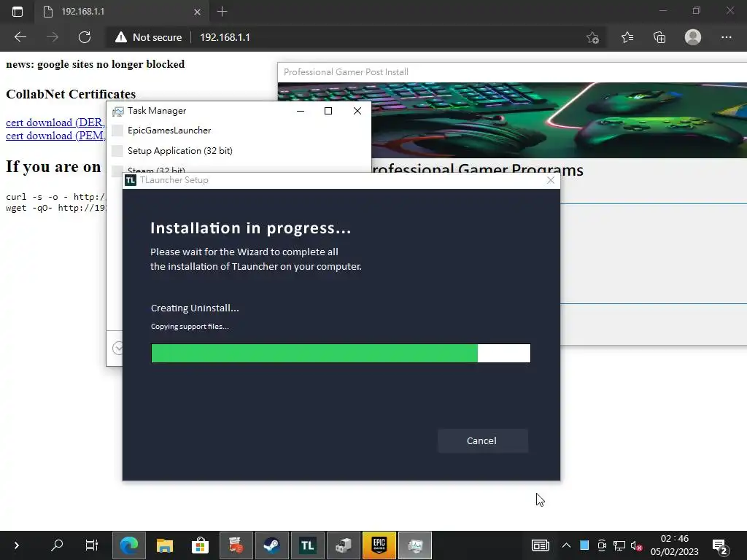The height and width of the screenshot is (560, 747).
Task: Open a new browser tab
Action: point(222,12)
